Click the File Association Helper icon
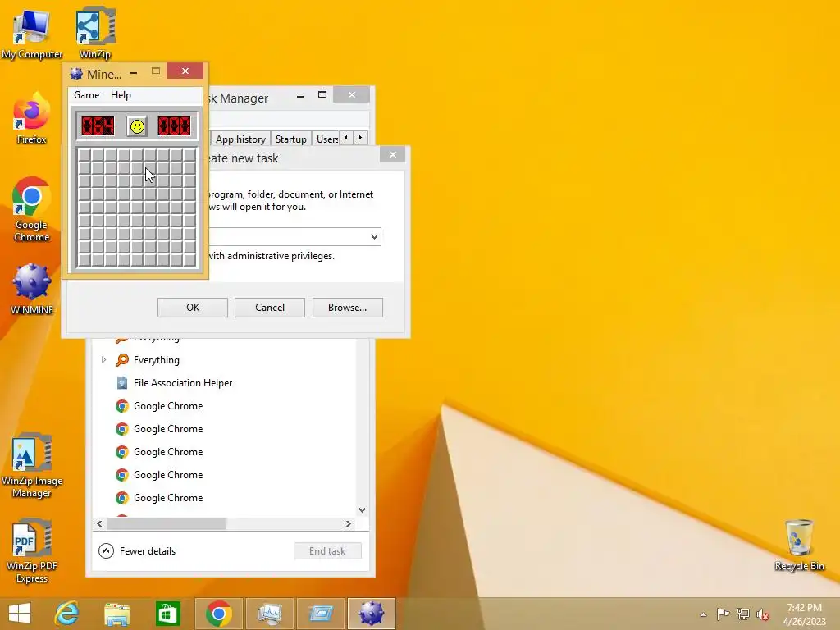Screen dimensions: 840x630 (x=122, y=383)
